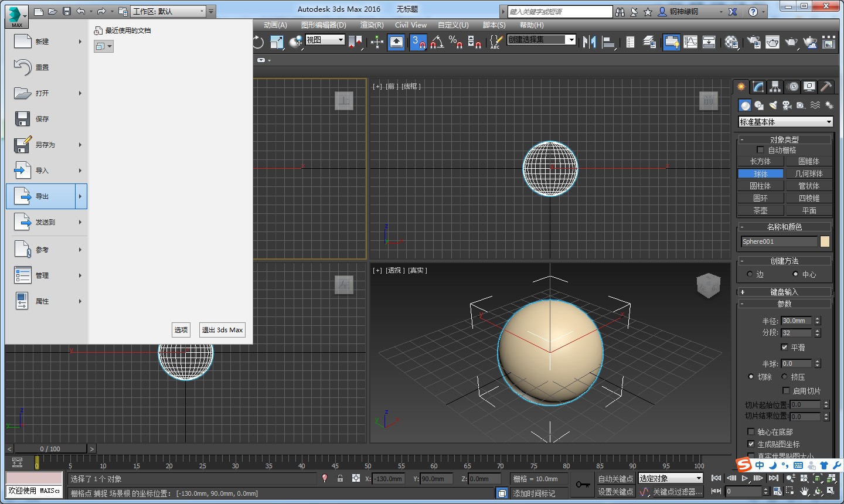The image size is (844, 504).
Task: Expand the 创建选择集 dropdown
Action: click(571, 39)
